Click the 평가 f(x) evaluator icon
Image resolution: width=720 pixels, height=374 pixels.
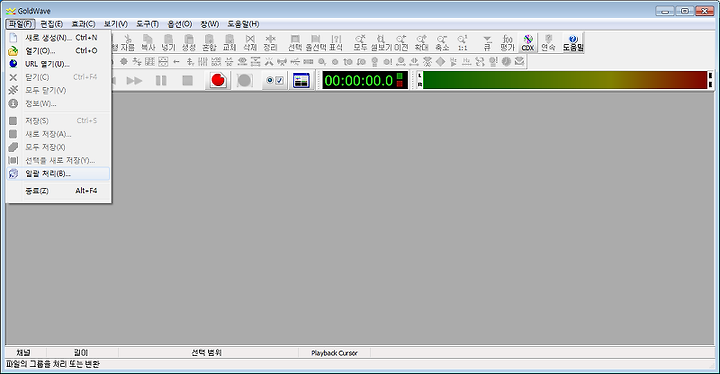click(x=507, y=43)
